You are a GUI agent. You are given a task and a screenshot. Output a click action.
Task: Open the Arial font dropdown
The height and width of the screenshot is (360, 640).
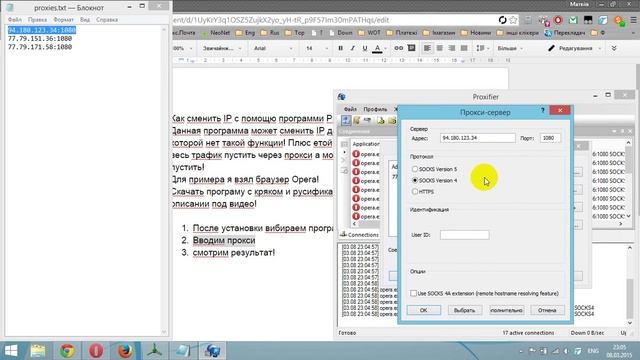(x=273, y=48)
